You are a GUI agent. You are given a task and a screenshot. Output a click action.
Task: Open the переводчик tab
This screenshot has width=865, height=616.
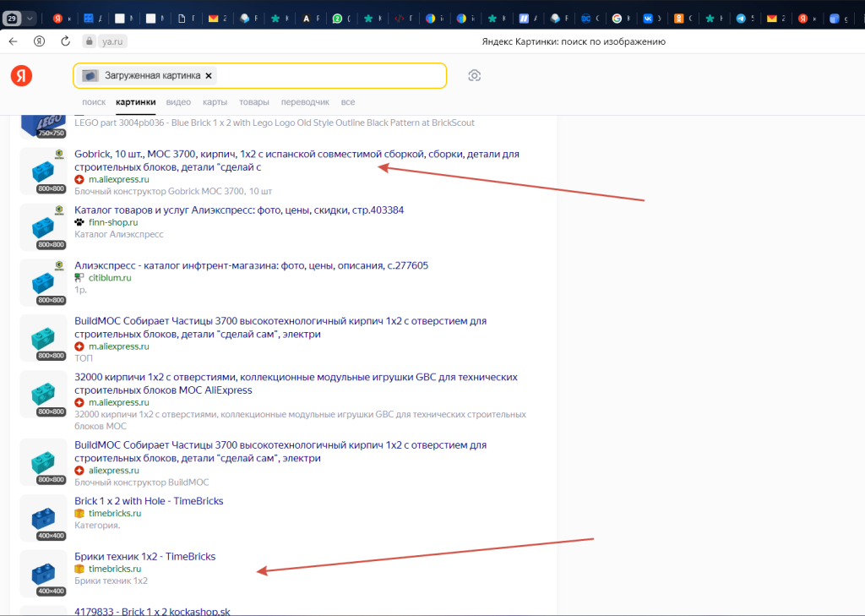(x=305, y=102)
